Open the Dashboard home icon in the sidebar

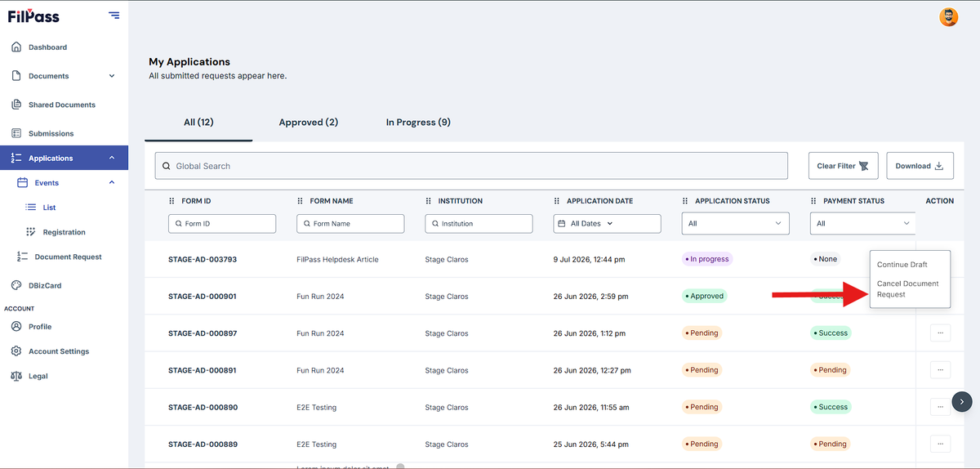[16, 47]
